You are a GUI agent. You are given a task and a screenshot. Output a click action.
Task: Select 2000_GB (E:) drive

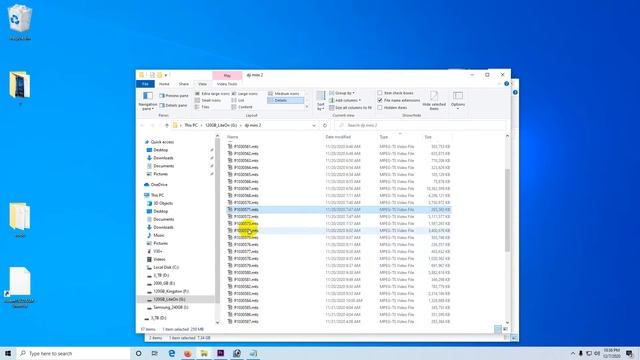(164, 283)
